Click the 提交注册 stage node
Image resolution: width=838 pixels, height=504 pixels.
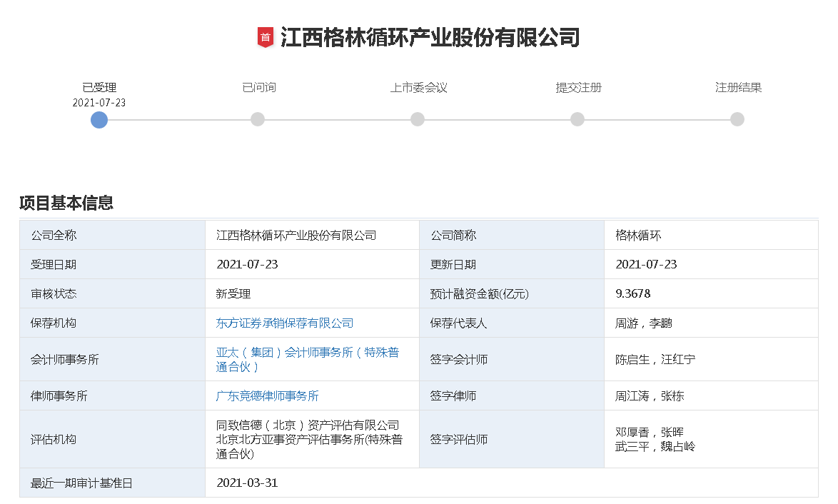point(577,119)
